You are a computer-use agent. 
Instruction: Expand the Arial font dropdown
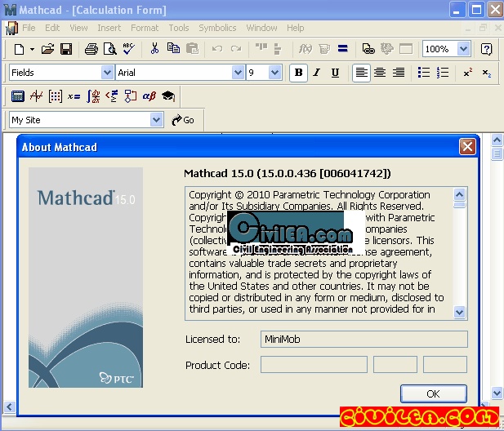point(238,73)
